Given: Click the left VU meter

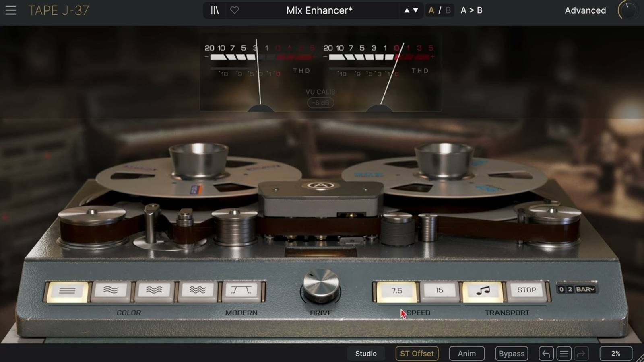Looking at the screenshot, I should coord(260,74).
